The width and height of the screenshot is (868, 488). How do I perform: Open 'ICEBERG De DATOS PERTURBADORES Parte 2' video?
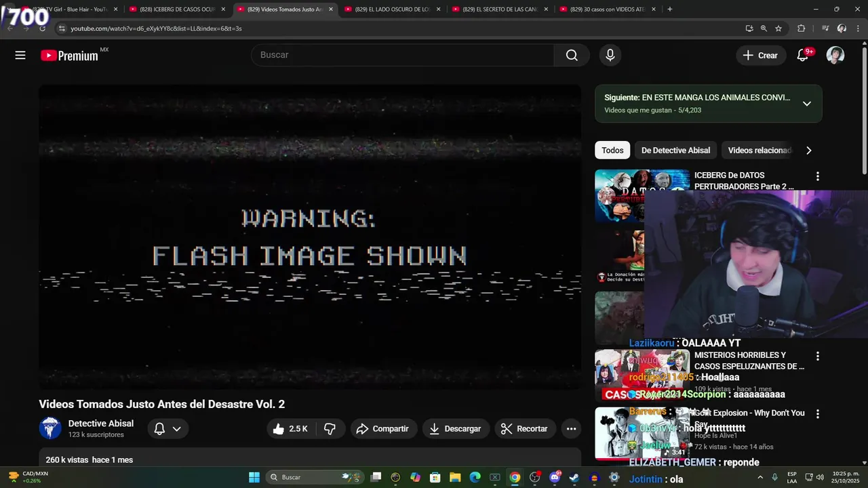tap(744, 181)
